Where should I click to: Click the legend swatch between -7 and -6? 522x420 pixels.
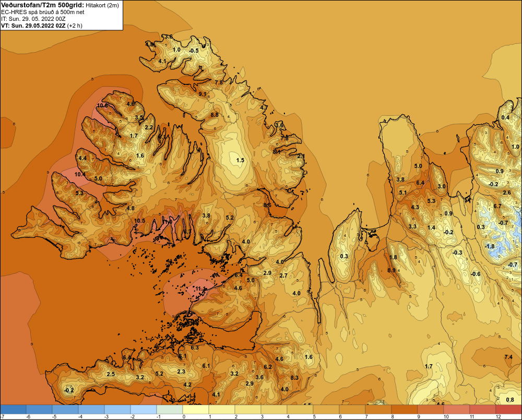pyautogui.click(x=13, y=410)
